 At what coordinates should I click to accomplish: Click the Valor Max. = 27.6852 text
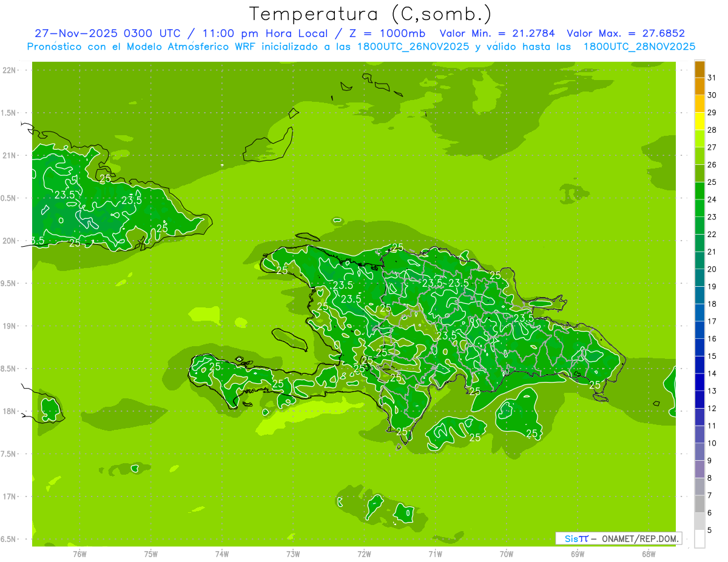625,33
